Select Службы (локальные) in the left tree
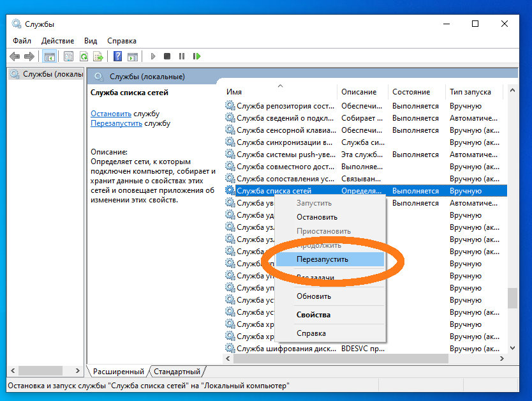This screenshot has height=401, width=532. pyautogui.click(x=52, y=74)
